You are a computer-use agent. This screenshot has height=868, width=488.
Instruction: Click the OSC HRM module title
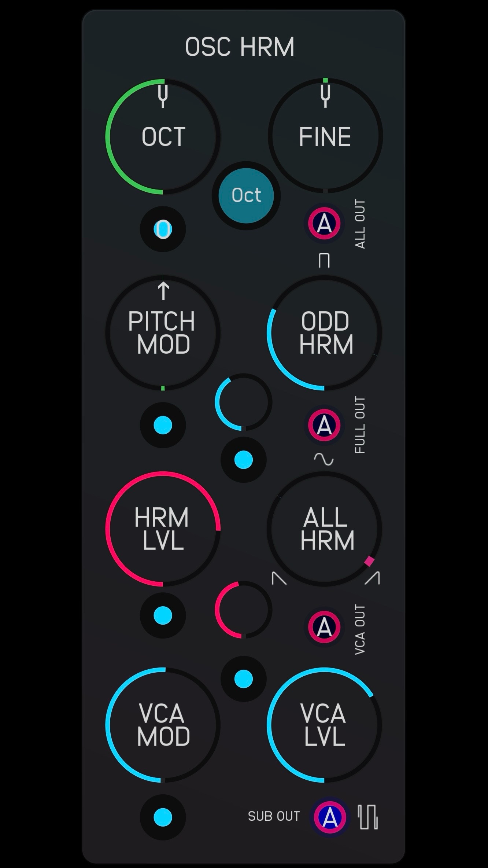tap(240, 47)
